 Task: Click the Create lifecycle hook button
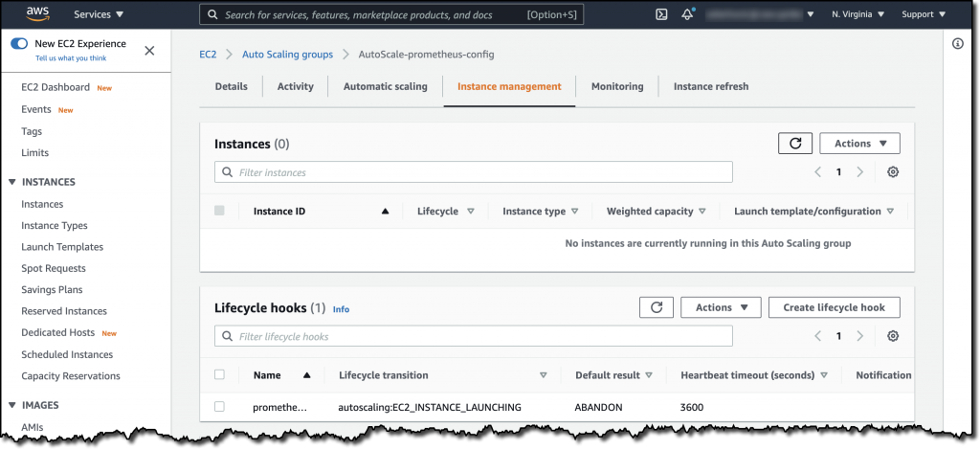click(x=834, y=307)
